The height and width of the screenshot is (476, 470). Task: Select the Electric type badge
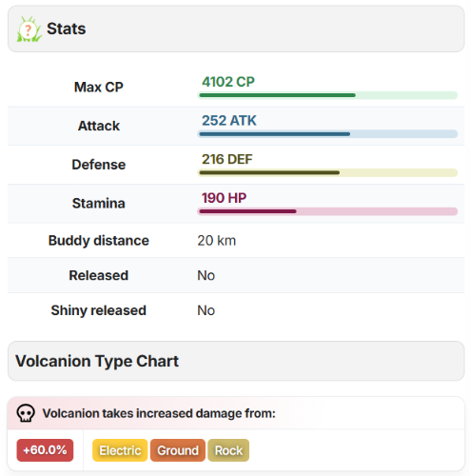(120, 450)
